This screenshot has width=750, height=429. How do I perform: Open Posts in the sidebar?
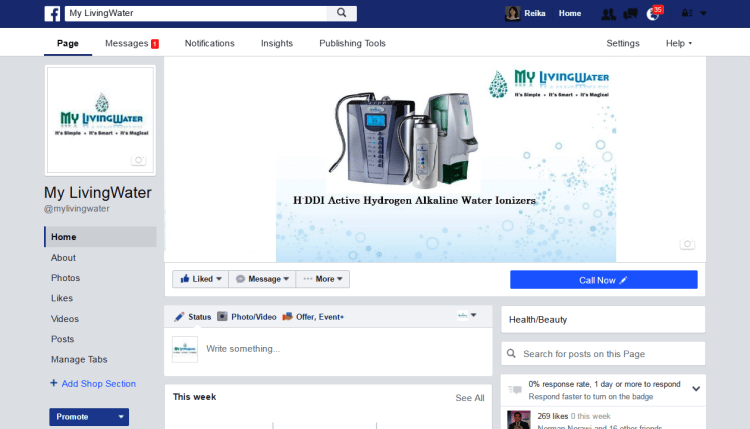pyautogui.click(x=63, y=339)
